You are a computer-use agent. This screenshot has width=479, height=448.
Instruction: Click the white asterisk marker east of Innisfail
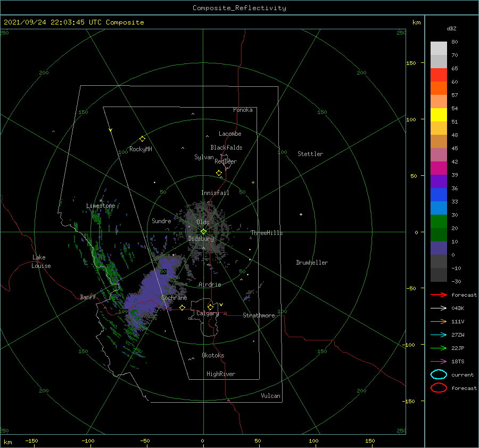tap(253, 183)
